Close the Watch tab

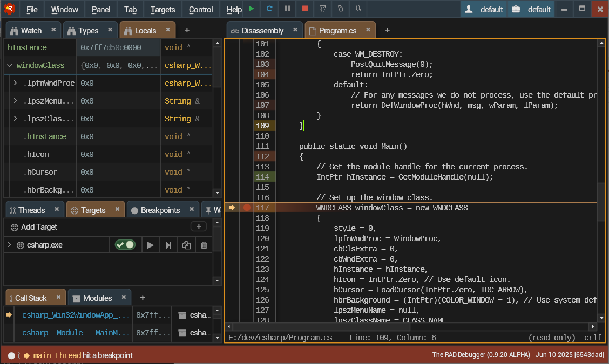tap(53, 30)
